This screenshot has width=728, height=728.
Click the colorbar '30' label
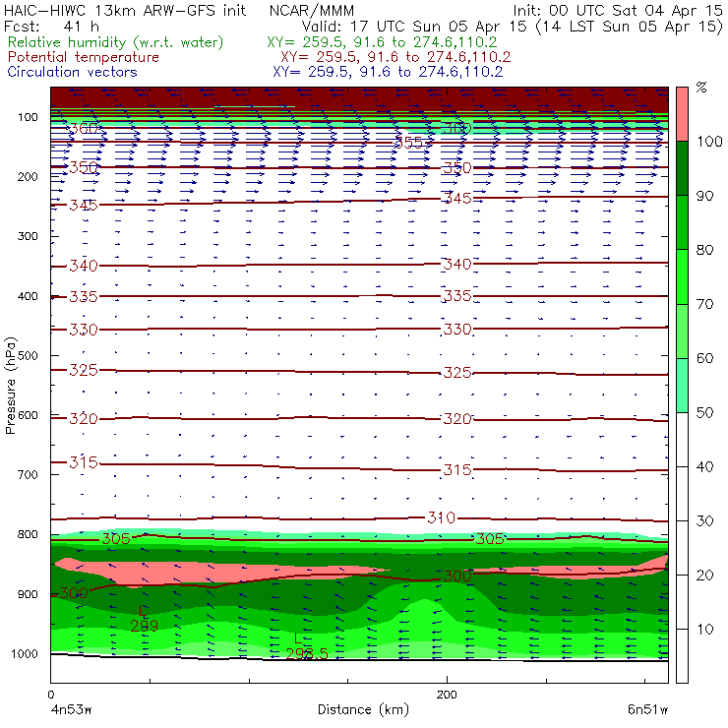click(x=705, y=521)
